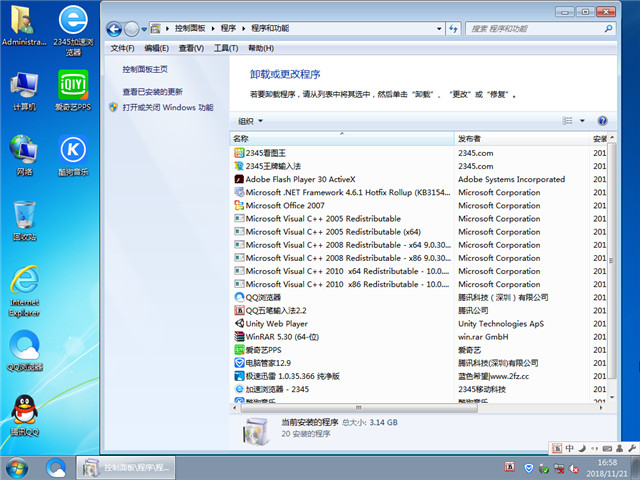Expand the view options dropdown arrow
640x480 pixels.
click(x=582, y=121)
